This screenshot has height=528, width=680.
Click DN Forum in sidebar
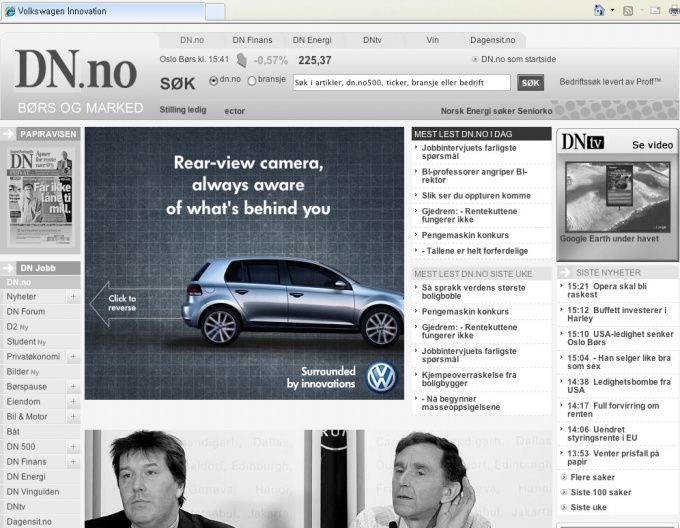pos(26,311)
